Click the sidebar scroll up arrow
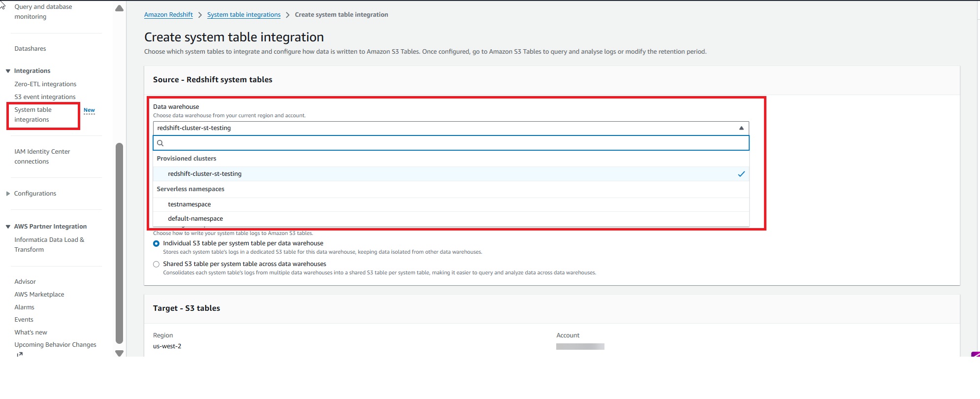Screen dimensions: 980x399 point(119,8)
